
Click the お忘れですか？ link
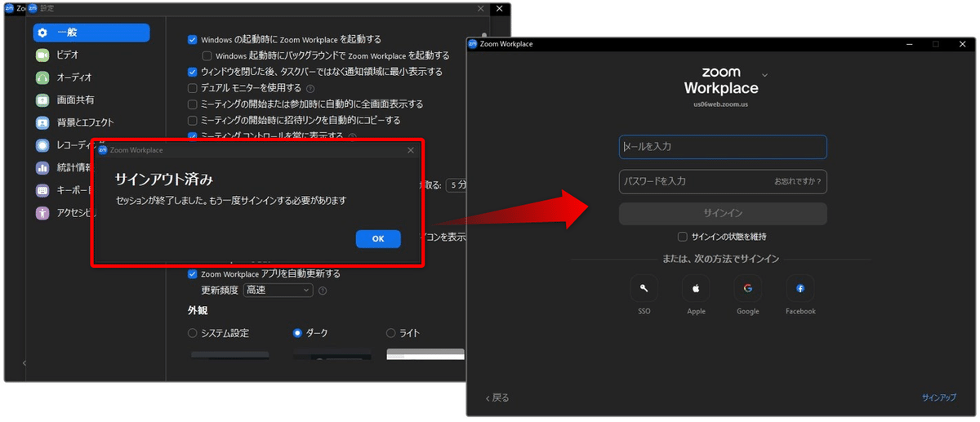[x=798, y=181]
